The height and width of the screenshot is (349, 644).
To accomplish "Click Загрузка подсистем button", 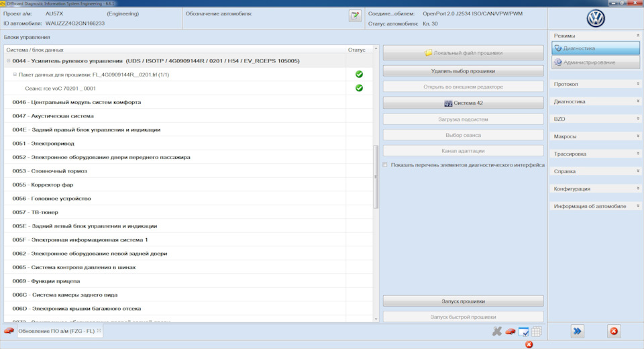I will (x=464, y=119).
